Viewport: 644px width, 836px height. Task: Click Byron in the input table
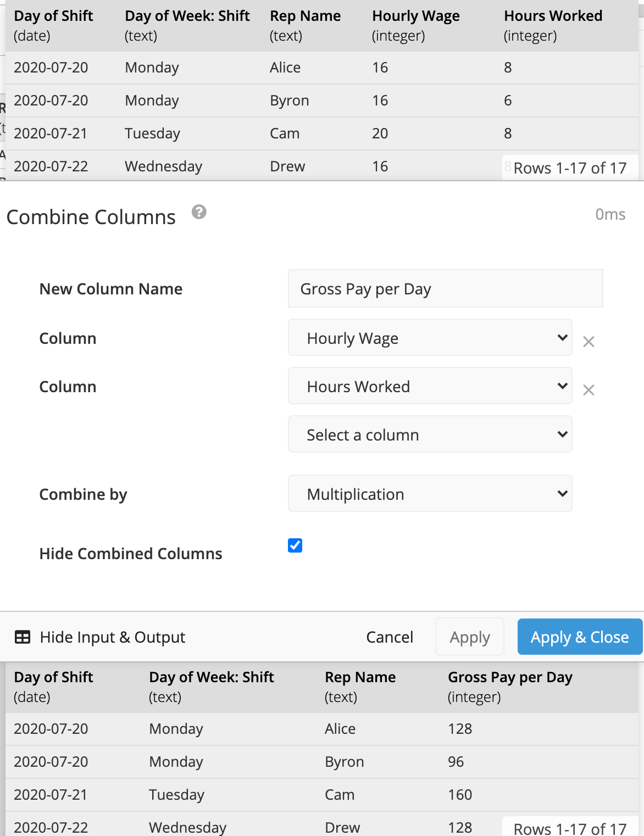tap(290, 101)
